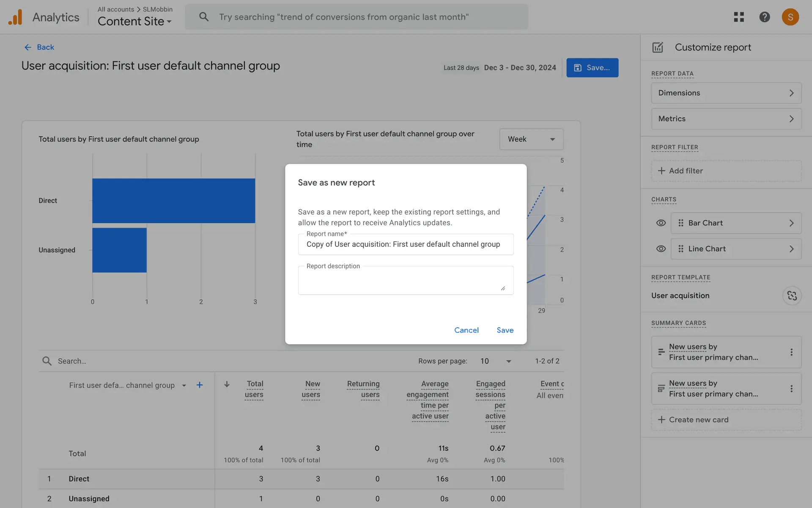Open the Week granularity dropdown

[x=531, y=139]
